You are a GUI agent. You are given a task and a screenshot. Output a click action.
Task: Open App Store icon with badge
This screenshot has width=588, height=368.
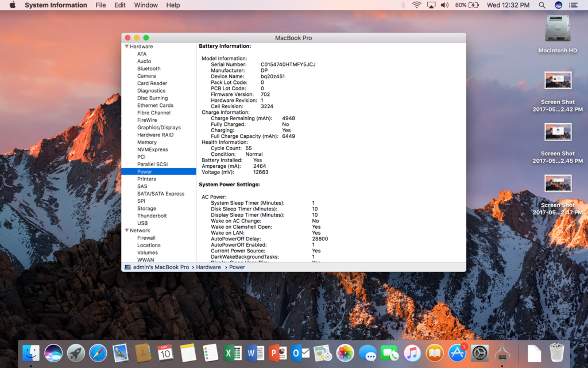[x=457, y=353]
